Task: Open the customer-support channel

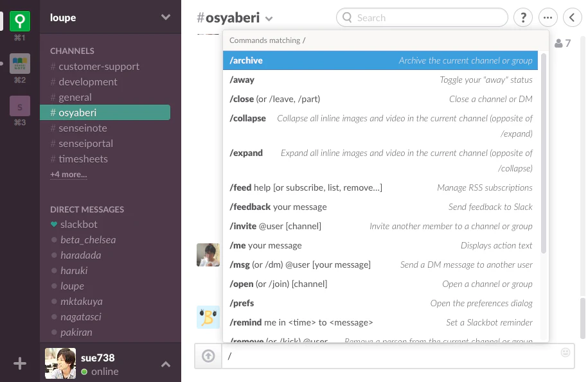Action: [x=105, y=67]
